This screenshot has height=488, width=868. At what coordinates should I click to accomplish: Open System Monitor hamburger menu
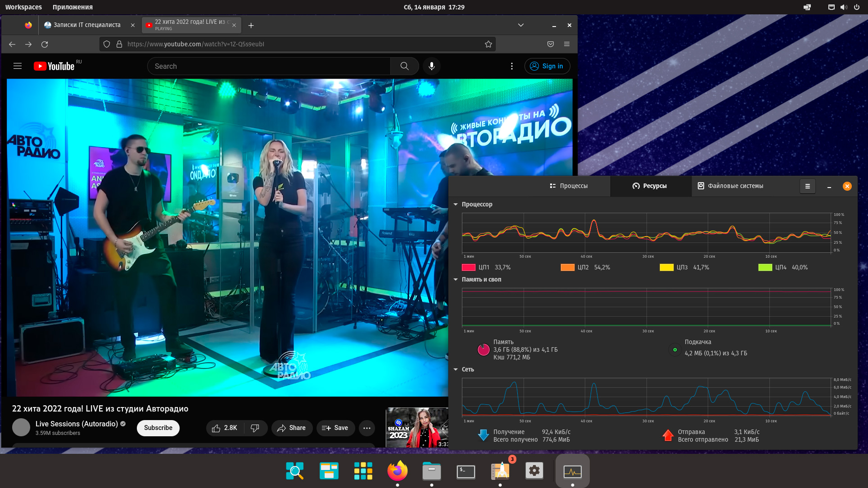tap(807, 186)
